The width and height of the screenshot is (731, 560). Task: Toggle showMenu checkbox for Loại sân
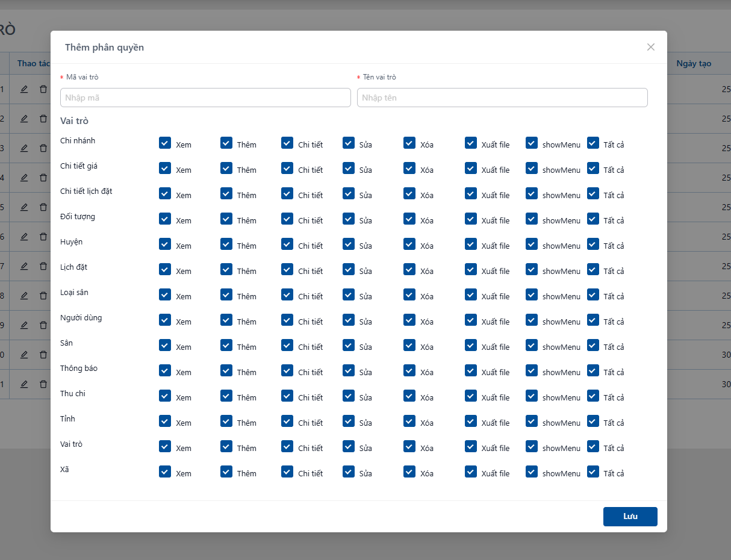(x=532, y=294)
